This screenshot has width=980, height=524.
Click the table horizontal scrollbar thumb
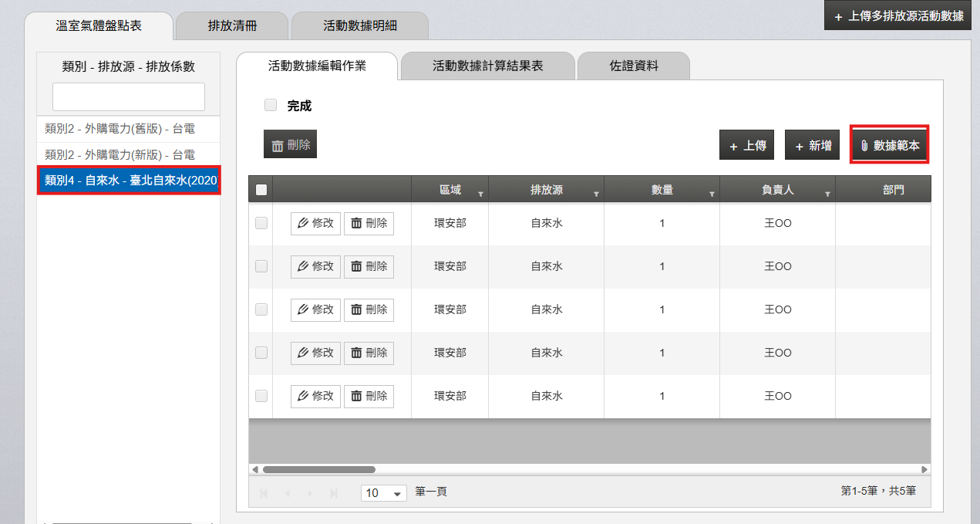[318, 469]
